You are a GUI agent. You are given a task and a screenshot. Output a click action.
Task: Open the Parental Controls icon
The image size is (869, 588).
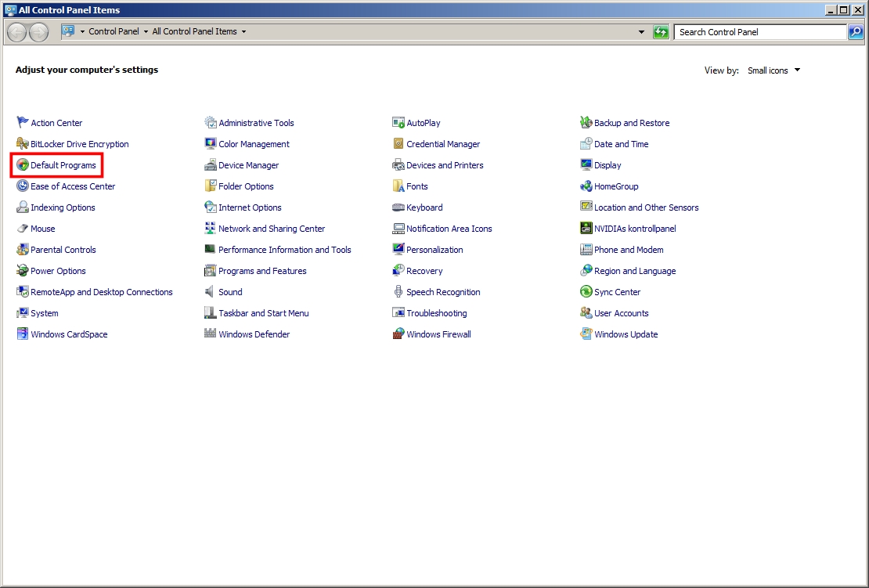(22, 250)
